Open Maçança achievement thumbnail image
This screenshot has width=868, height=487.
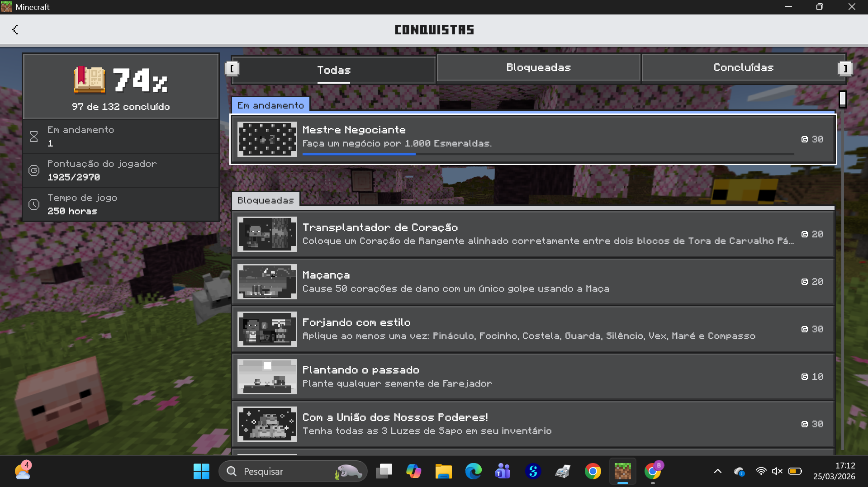(x=267, y=282)
